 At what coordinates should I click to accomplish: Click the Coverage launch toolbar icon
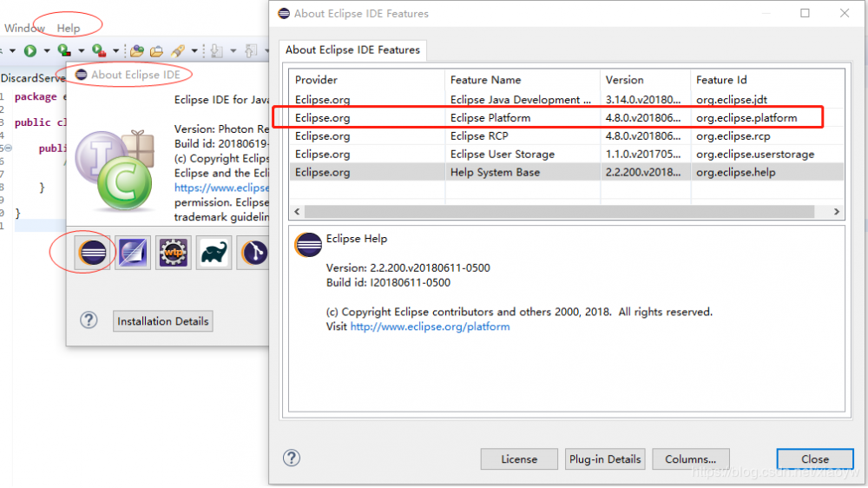(64, 51)
